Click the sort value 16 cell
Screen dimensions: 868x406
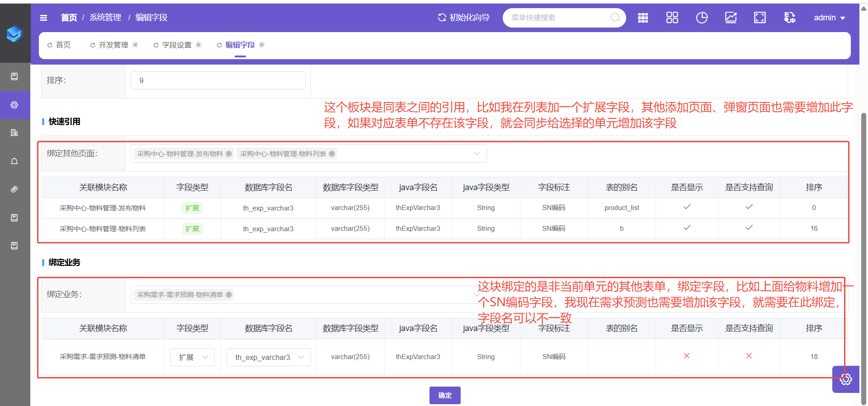[x=814, y=229]
